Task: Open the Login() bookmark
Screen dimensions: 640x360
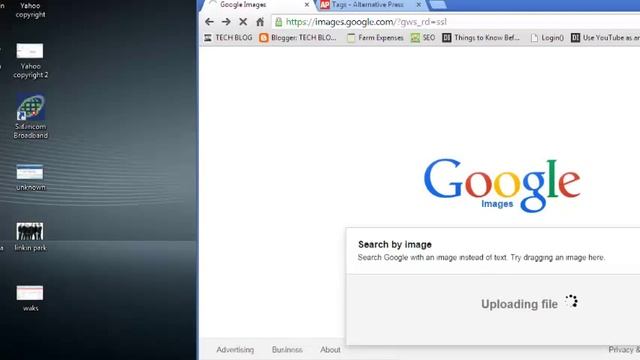Action: coord(547,38)
